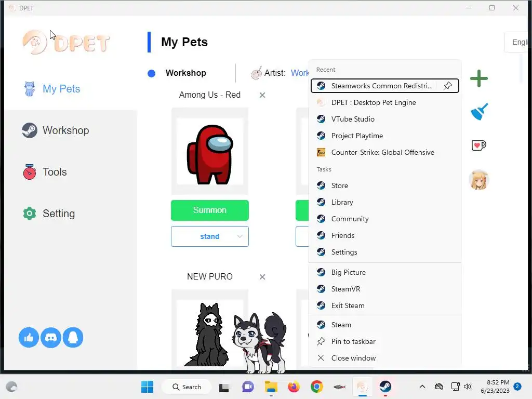Open the English language dropdown
The height and width of the screenshot is (399, 532).
click(x=516, y=42)
